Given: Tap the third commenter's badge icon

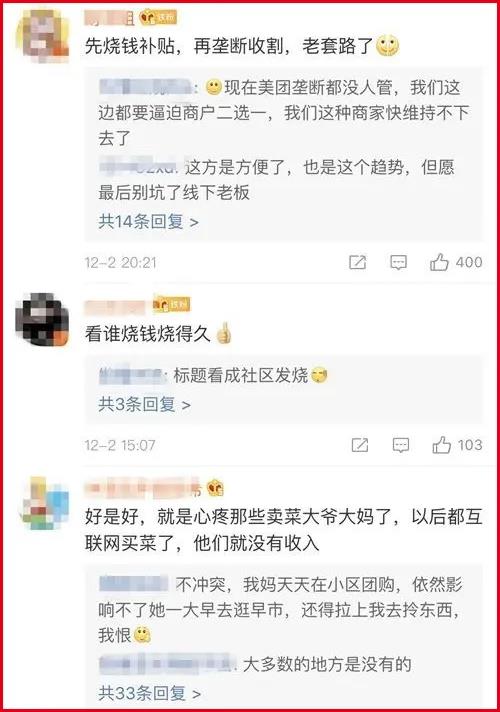Looking at the screenshot, I should tap(215, 488).
